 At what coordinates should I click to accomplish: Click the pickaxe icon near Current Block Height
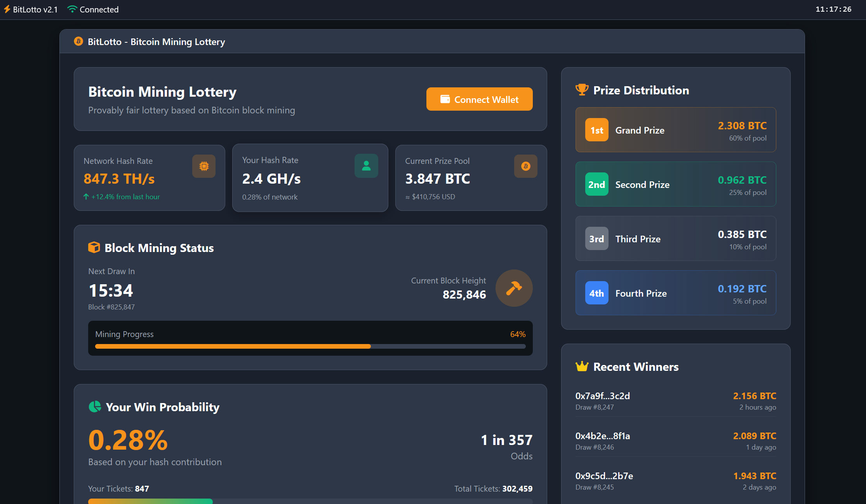(x=514, y=288)
